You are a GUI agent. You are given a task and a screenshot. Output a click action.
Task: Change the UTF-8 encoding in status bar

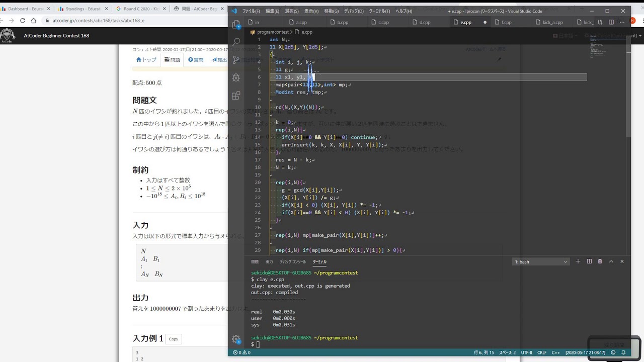pyautogui.click(x=526, y=352)
